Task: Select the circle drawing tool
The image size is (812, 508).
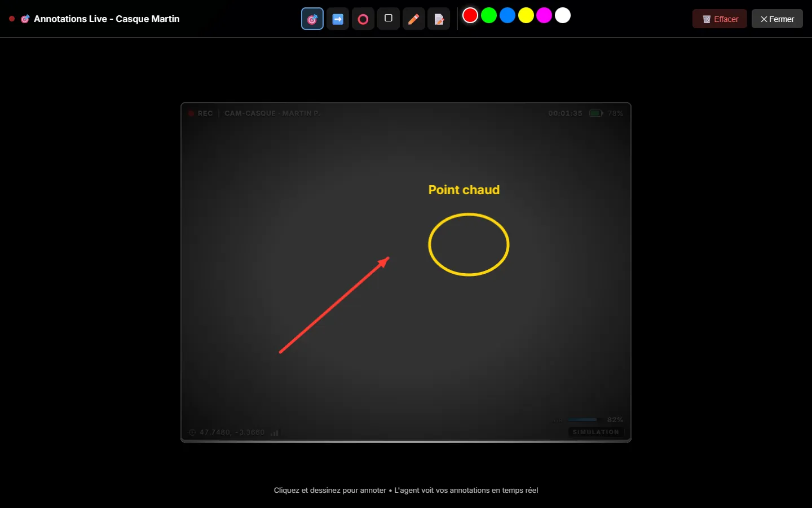Action: pos(363,19)
